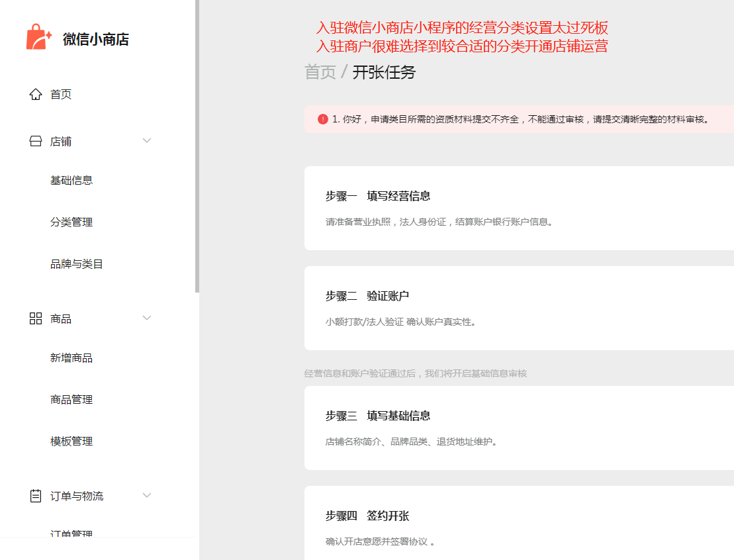
Task: Collapse the 店铺 menu chevron
Action: click(147, 140)
